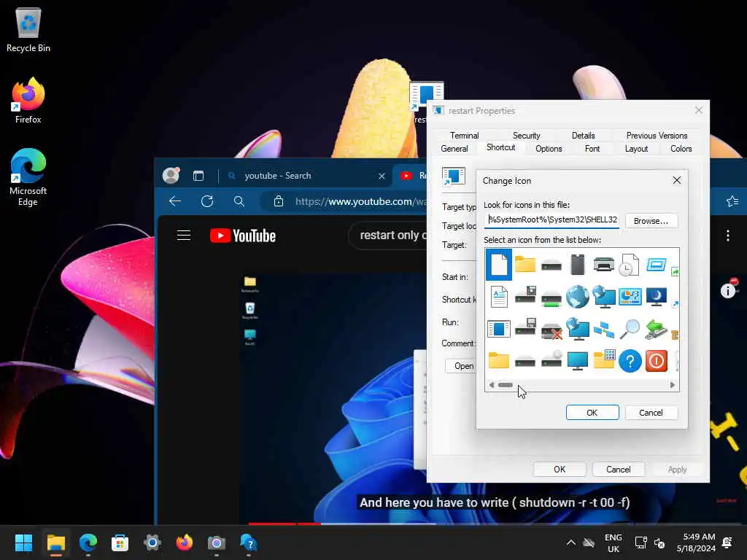747x560 pixels.
Task: Select the document with clock icon
Action: pyautogui.click(x=630, y=264)
